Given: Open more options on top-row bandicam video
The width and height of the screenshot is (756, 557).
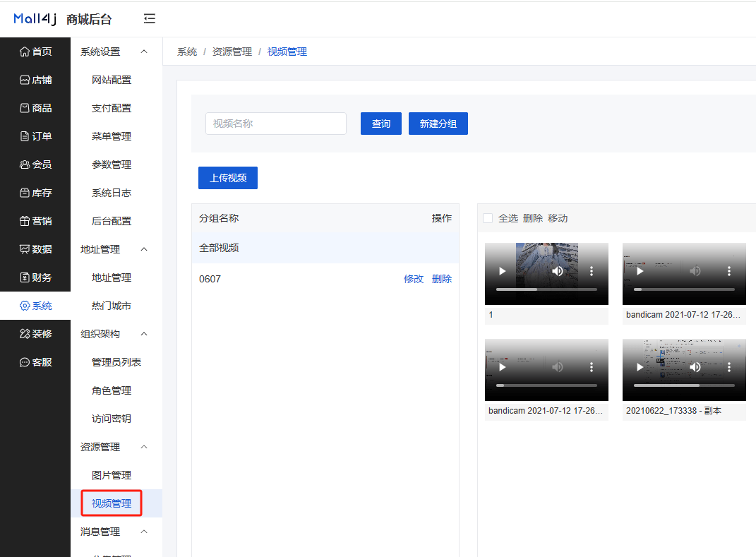Looking at the screenshot, I should click(x=729, y=271).
